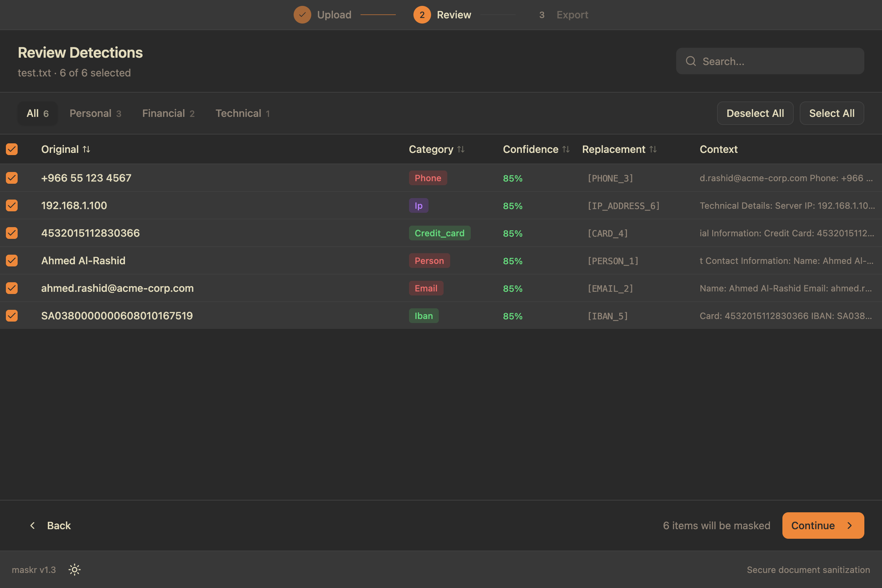Screen dimensions: 882x588
Task: Sort by the Category column arrows
Action: (x=461, y=149)
